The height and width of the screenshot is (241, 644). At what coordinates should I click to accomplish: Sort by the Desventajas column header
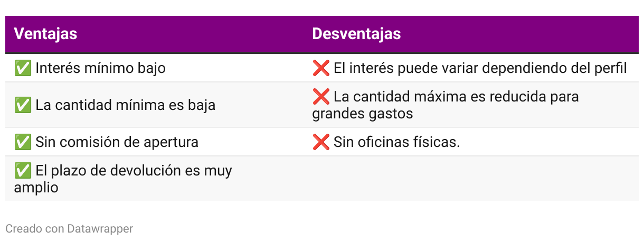tap(356, 34)
